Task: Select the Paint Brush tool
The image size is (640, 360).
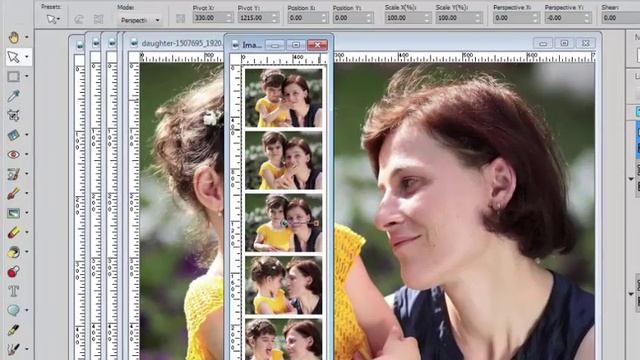Action: click(13, 193)
